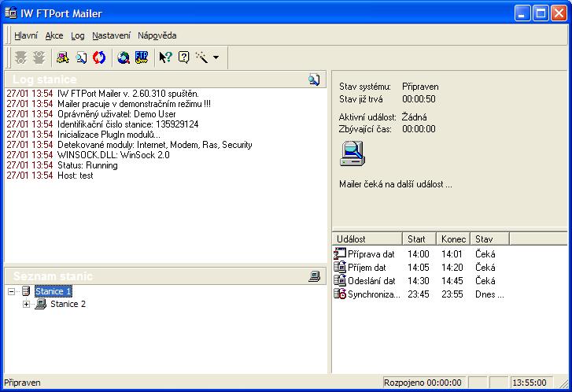Select the Synchroniza... event row

pos(373,294)
